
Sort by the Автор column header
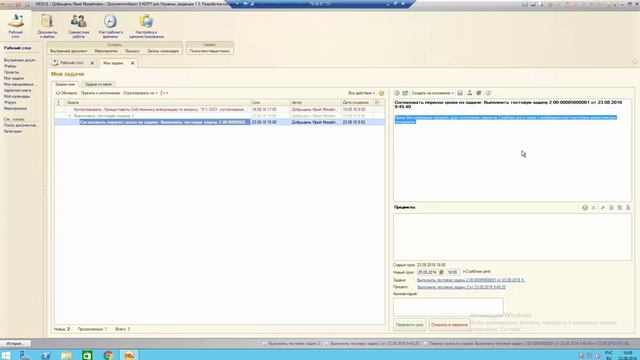coord(316,102)
